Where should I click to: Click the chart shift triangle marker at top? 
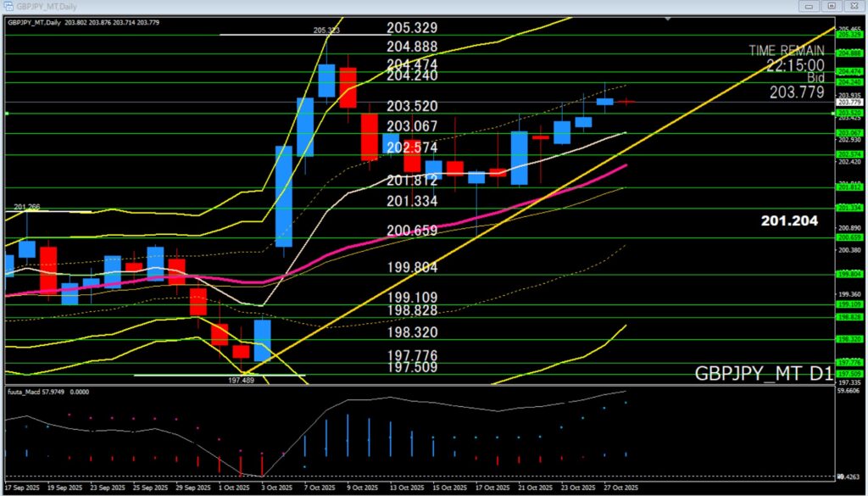click(x=669, y=19)
